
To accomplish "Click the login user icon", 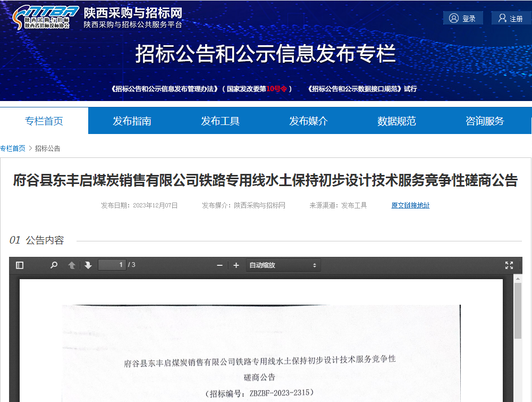I will (454, 18).
